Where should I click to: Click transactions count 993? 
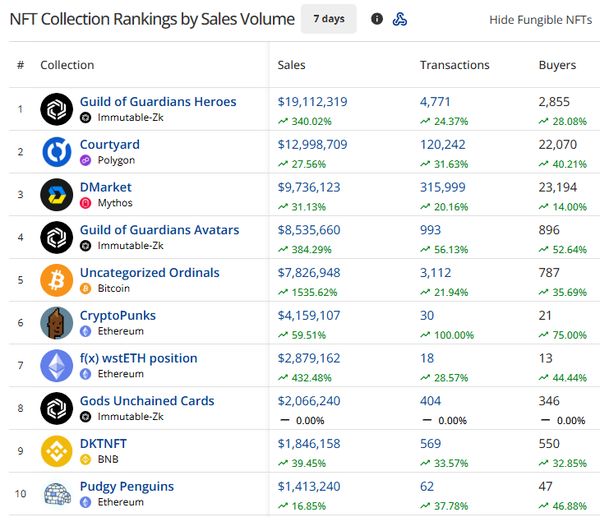click(430, 230)
